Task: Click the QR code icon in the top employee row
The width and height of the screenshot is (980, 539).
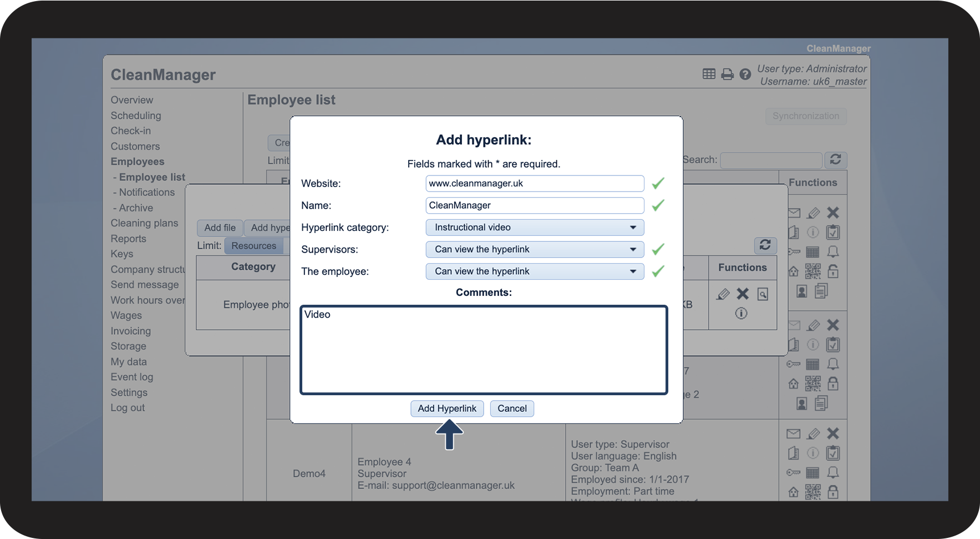Action: pos(813,271)
